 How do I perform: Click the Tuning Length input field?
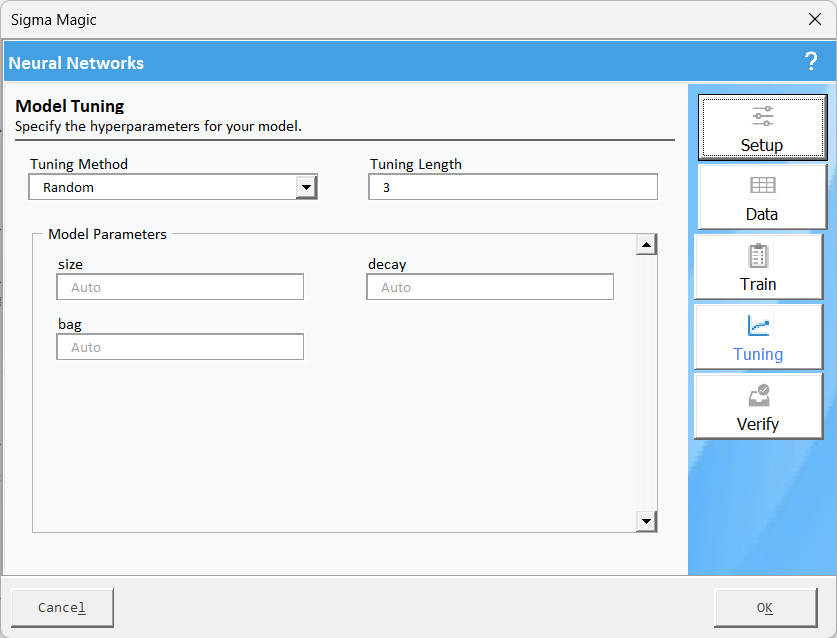click(x=513, y=187)
